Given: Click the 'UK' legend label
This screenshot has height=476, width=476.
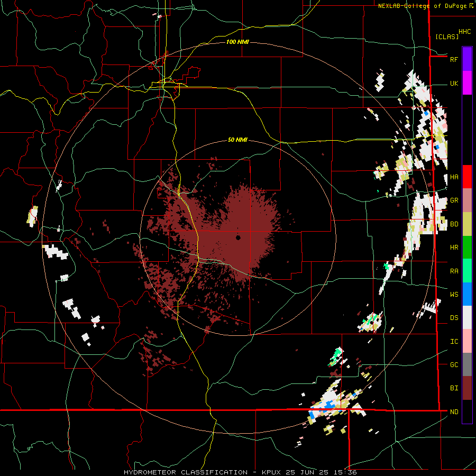Looking at the screenshot, I should (454, 84).
